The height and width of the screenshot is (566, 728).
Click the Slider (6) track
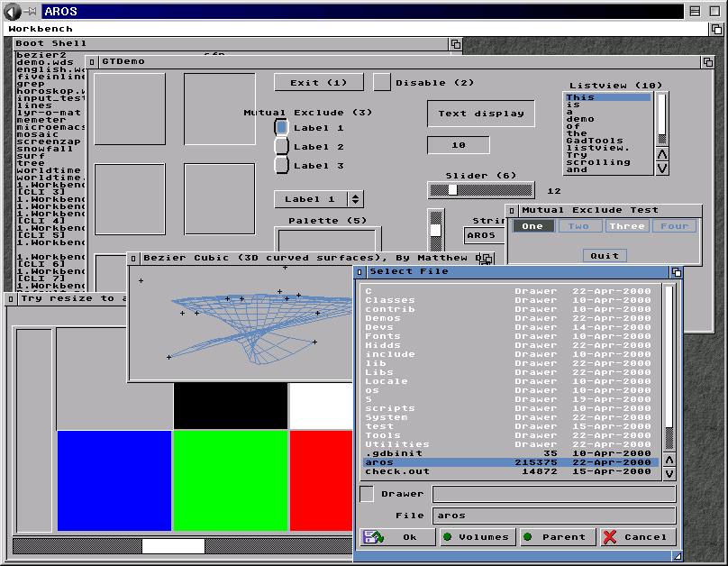click(481, 190)
